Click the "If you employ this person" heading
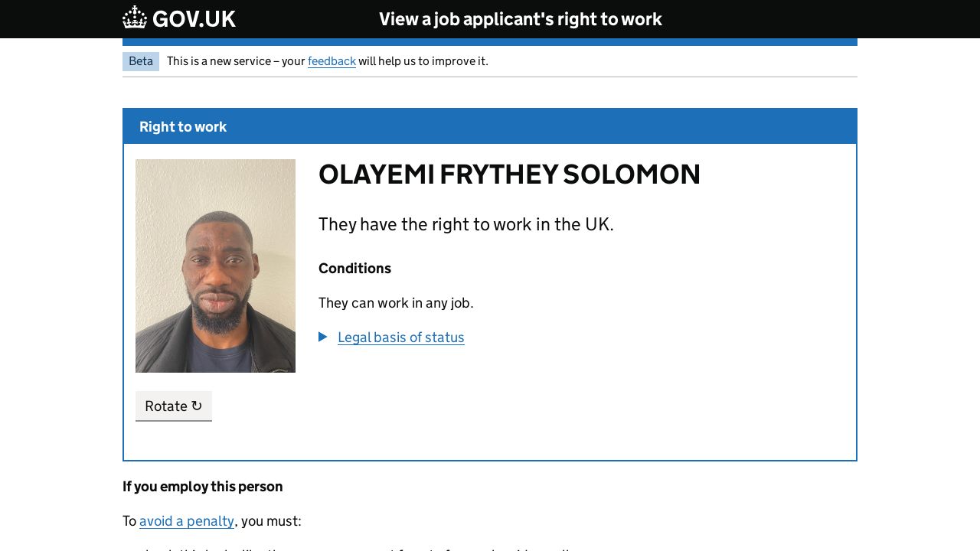The image size is (980, 551). tap(202, 487)
